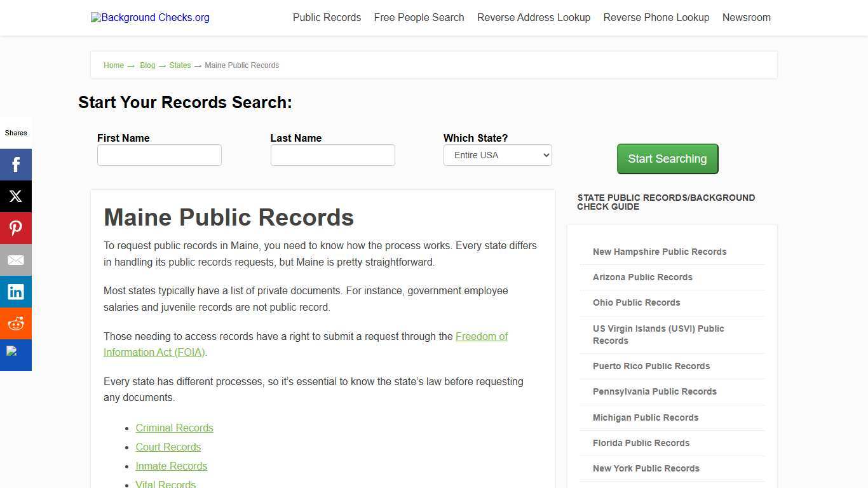868x488 pixels.
Task: Click the Last Name input field
Action: pos(332,154)
